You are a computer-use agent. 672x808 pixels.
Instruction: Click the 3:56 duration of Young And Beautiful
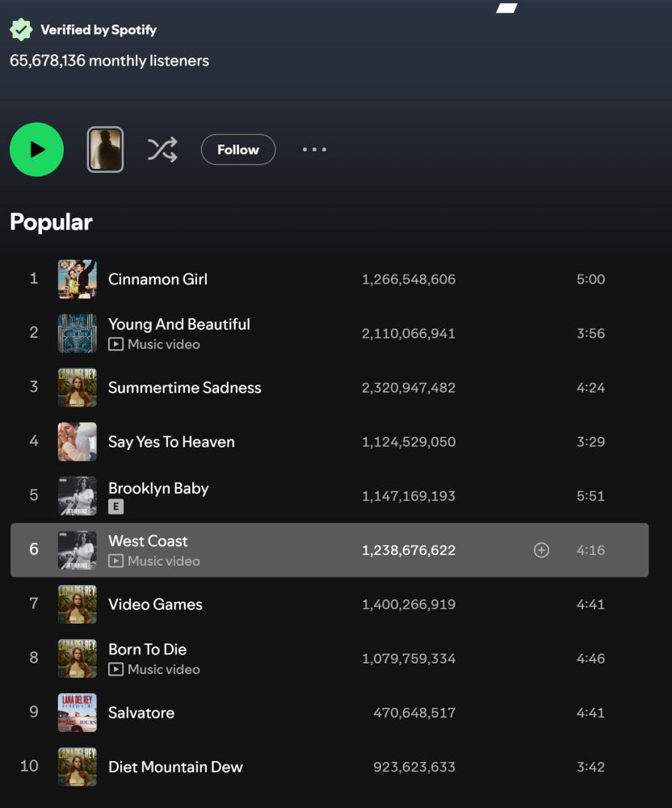coord(590,334)
